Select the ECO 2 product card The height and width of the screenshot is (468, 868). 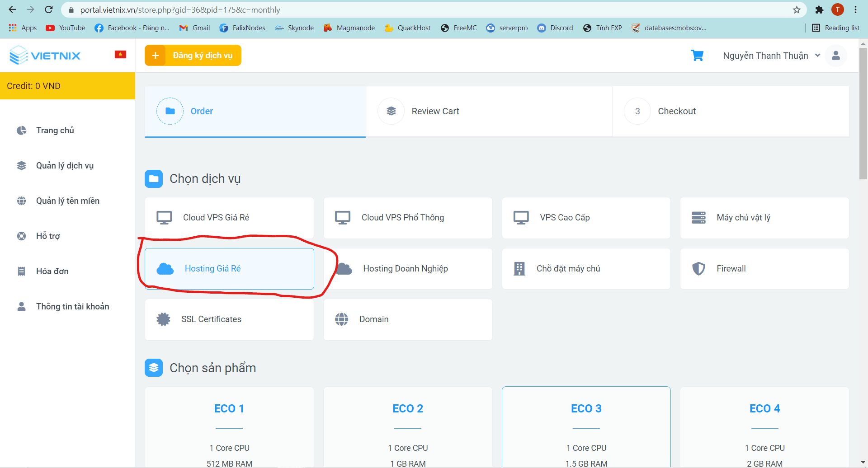(x=408, y=427)
